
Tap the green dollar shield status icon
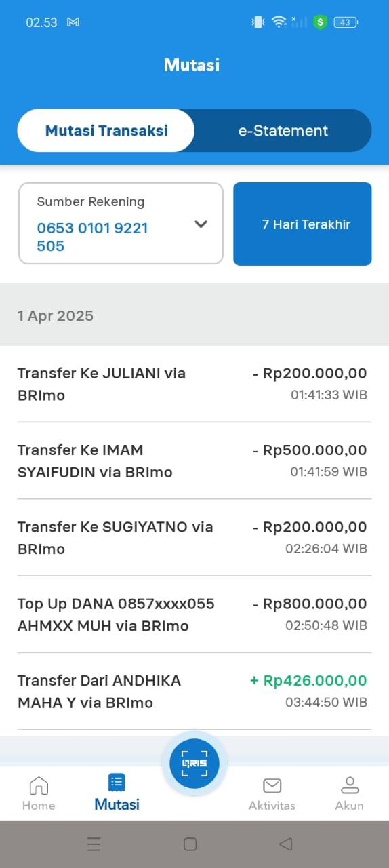[321, 22]
